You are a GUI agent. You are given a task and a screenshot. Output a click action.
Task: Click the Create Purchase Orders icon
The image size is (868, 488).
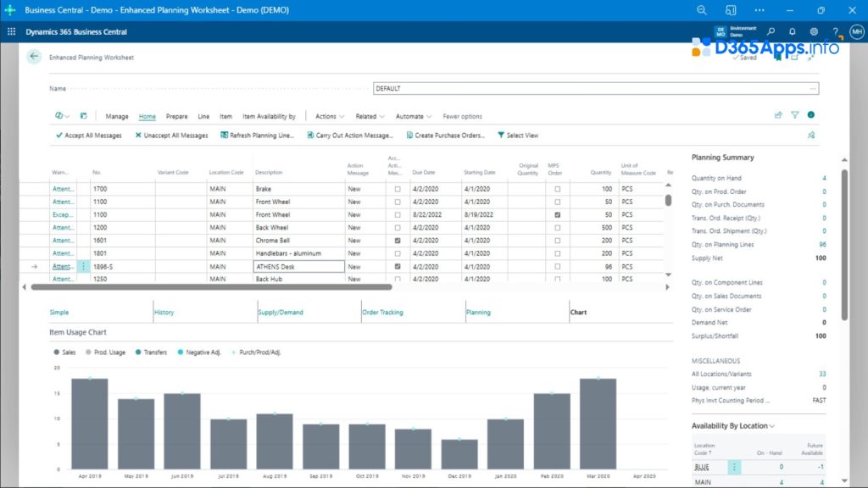point(409,135)
